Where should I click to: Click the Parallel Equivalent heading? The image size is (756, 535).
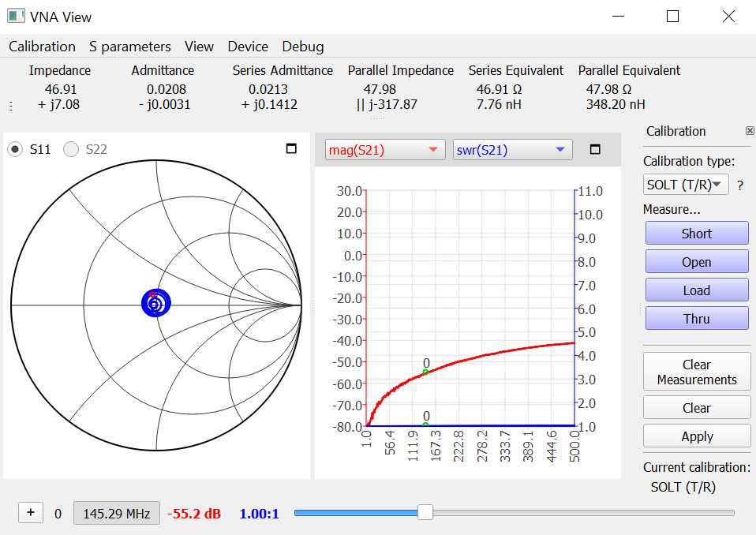(629, 70)
